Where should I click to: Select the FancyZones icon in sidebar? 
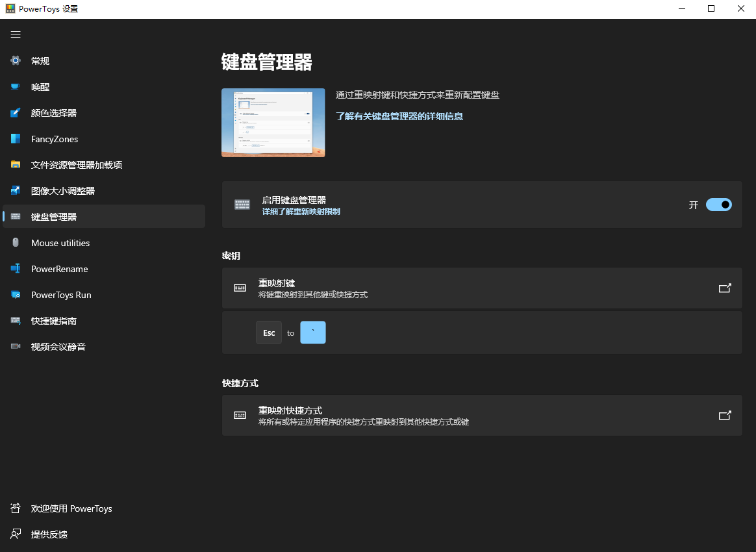[x=16, y=139]
